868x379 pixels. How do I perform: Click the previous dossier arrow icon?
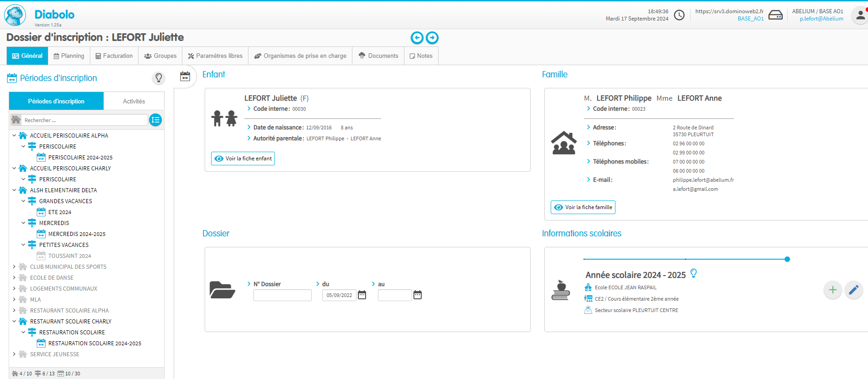(417, 38)
